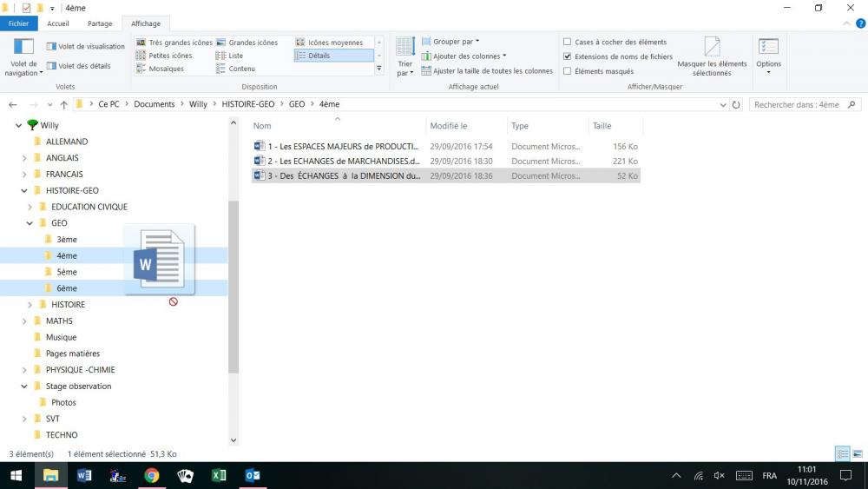Open Excel from the taskbar
This screenshot has width=868, height=489.
219,476
